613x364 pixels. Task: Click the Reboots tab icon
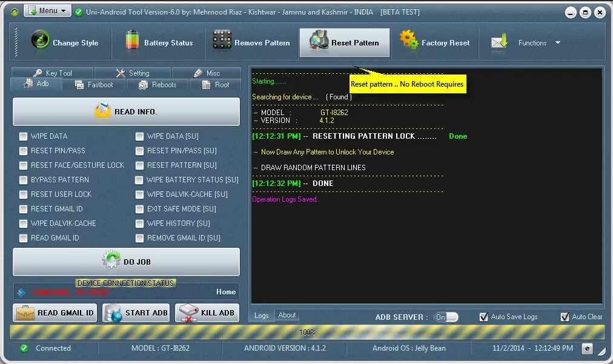[143, 85]
